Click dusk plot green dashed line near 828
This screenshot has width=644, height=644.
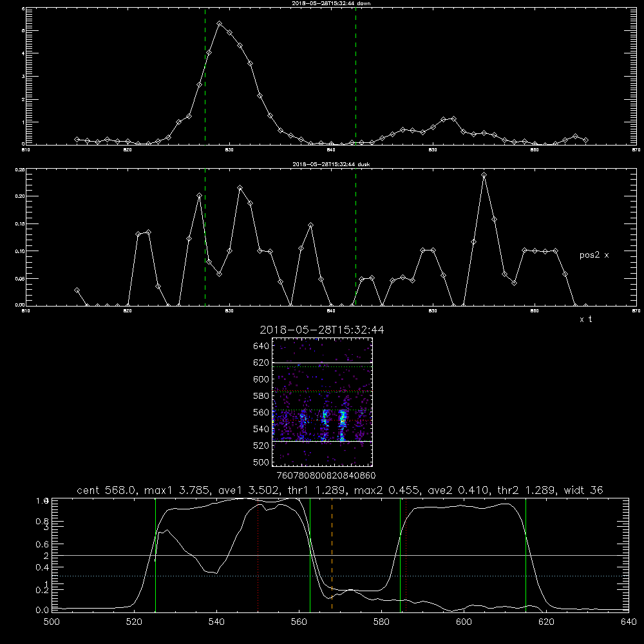coord(205,237)
